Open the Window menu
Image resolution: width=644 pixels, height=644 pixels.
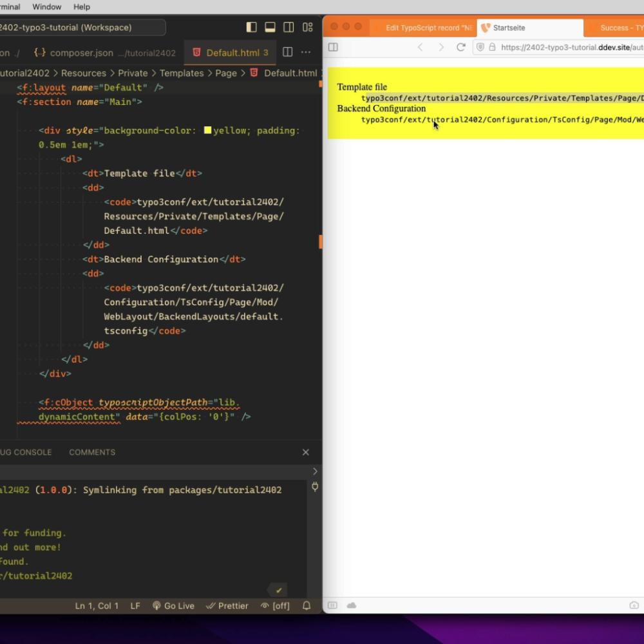point(47,7)
